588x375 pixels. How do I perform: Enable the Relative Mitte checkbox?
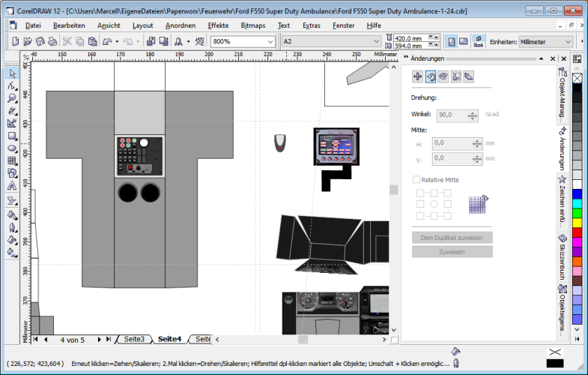pyautogui.click(x=416, y=180)
